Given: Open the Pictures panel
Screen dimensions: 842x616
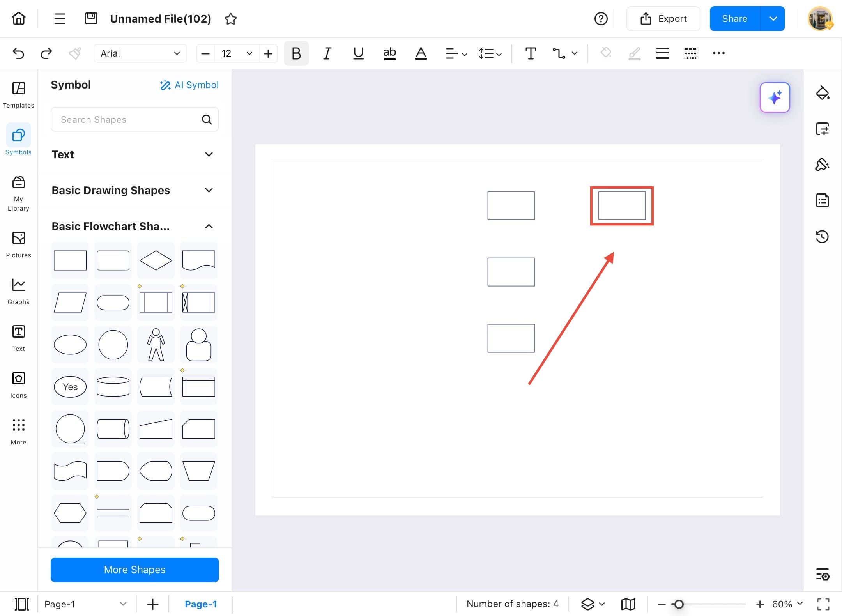Looking at the screenshot, I should click(18, 244).
